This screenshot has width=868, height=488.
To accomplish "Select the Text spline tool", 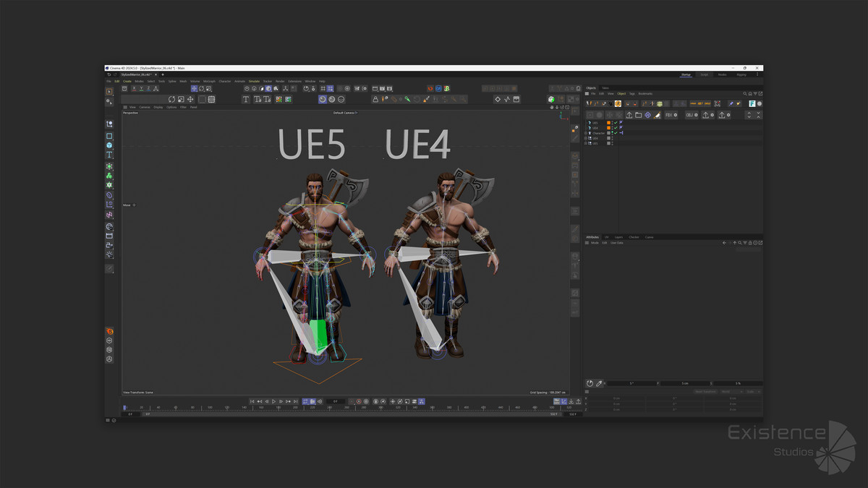I will click(x=246, y=99).
